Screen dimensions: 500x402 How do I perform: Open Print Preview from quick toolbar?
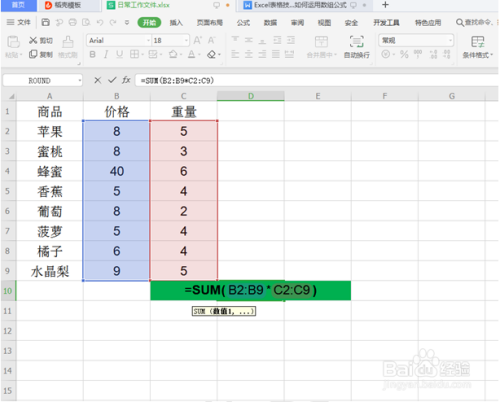(x=86, y=22)
